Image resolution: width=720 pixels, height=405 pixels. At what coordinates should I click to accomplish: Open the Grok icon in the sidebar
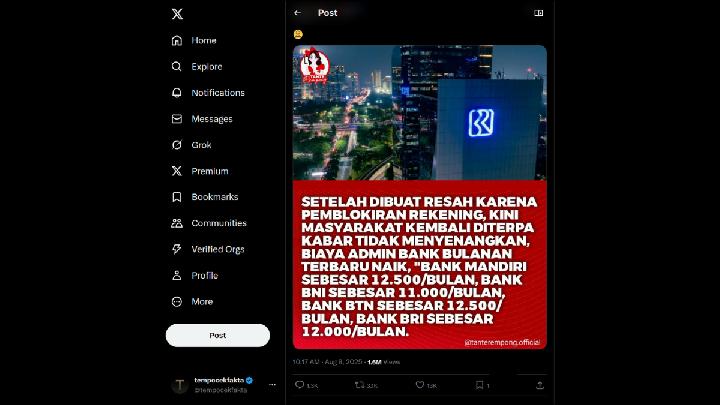coord(177,145)
